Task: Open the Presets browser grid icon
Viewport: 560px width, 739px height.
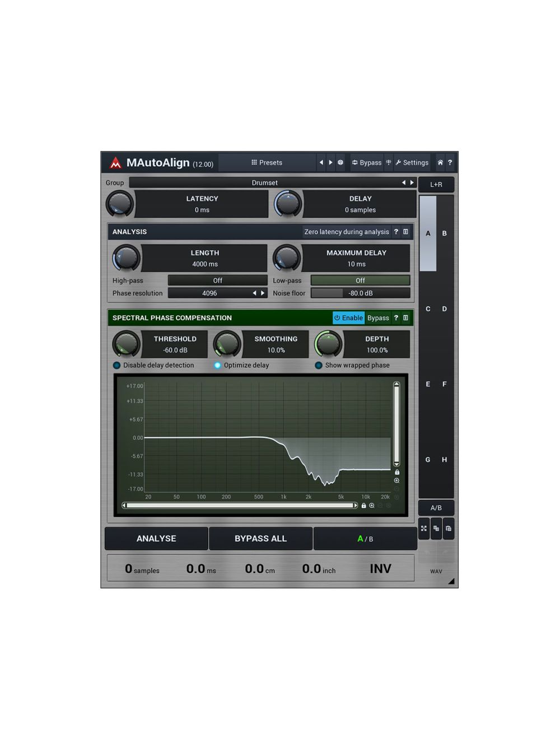Action: click(x=255, y=162)
